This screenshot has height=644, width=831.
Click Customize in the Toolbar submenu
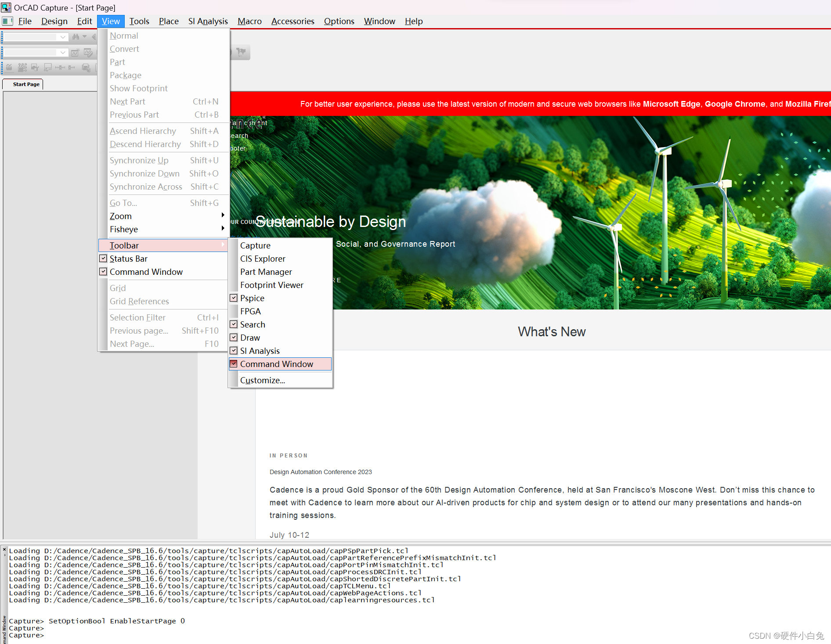(262, 380)
